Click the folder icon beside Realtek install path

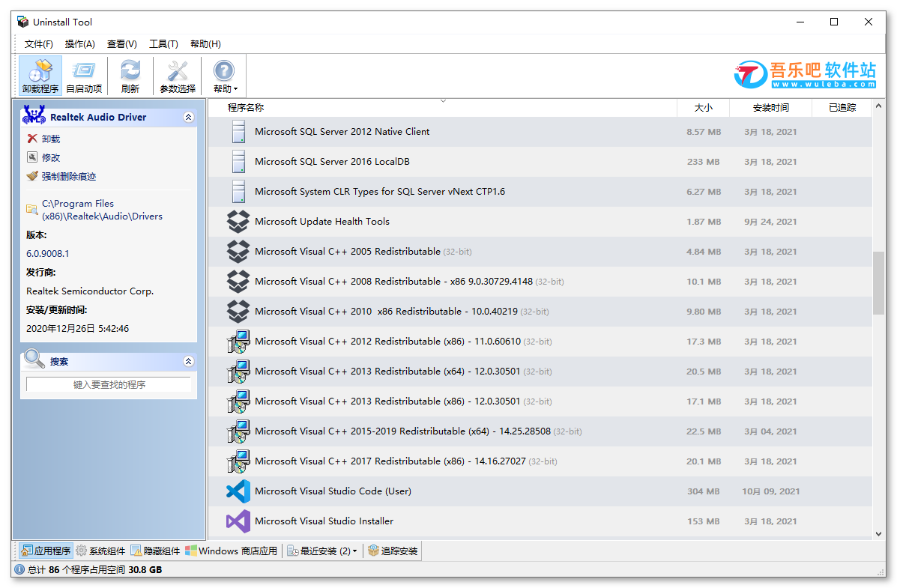click(32, 209)
